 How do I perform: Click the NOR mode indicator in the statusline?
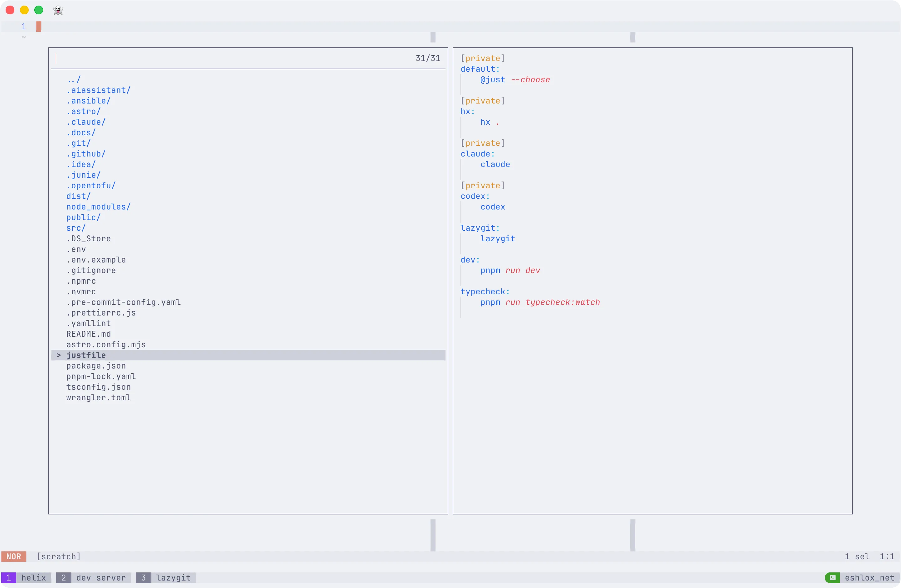point(14,556)
